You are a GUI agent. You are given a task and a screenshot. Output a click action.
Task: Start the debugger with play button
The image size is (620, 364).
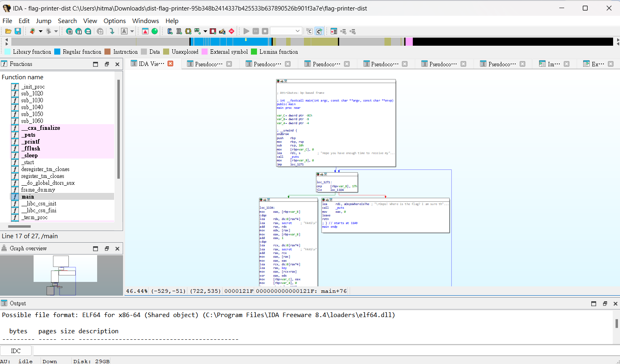pos(246,31)
